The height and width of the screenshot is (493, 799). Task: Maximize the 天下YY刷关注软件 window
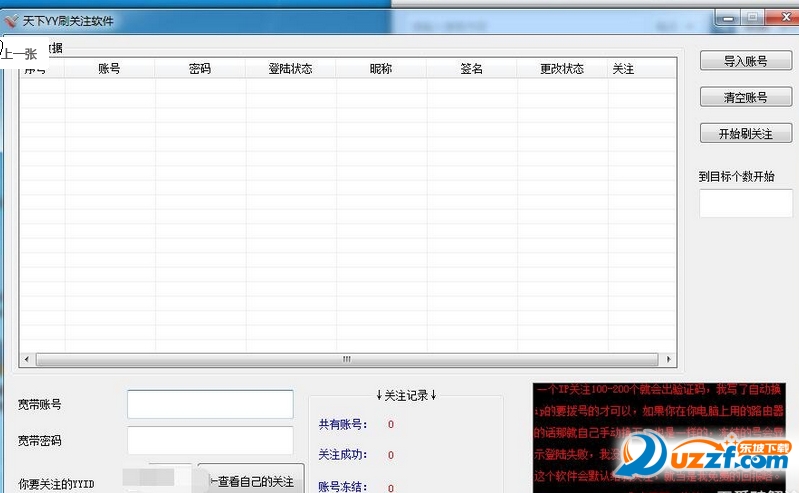(752, 18)
